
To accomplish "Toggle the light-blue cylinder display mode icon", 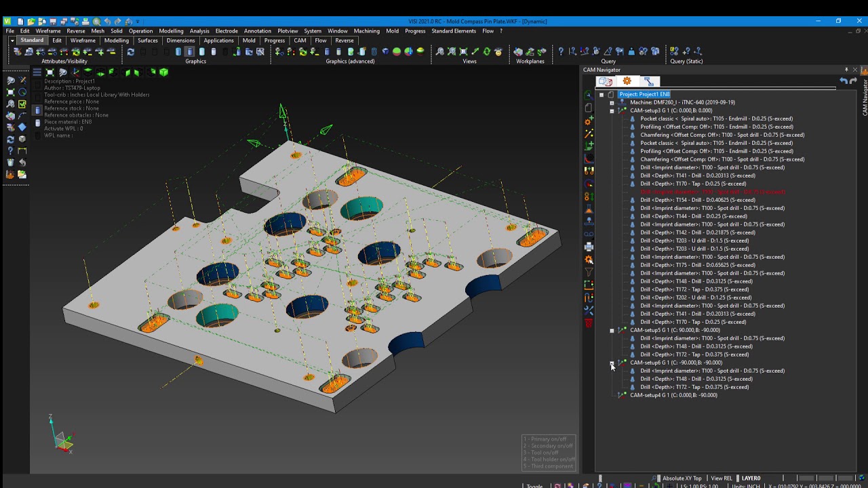I will click(202, 52).
